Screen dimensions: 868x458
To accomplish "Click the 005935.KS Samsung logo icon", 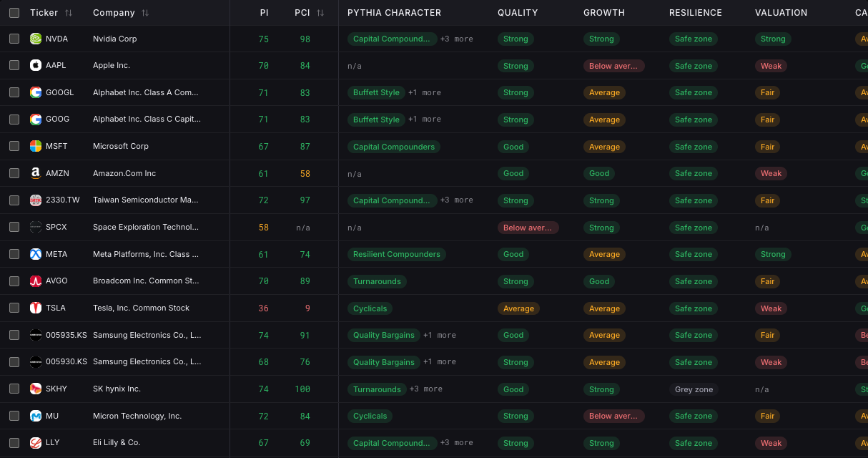I will 36,335.
